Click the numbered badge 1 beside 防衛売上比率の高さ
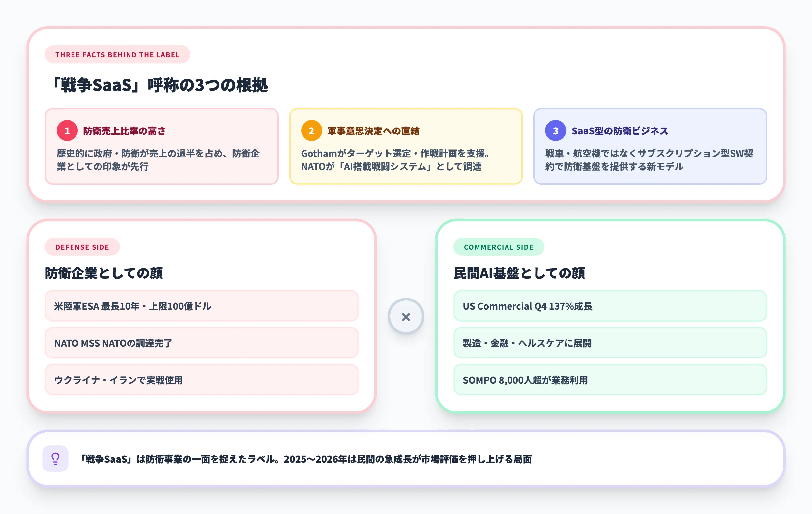This screenshot has width=812, height=514. tap(67, 131)
